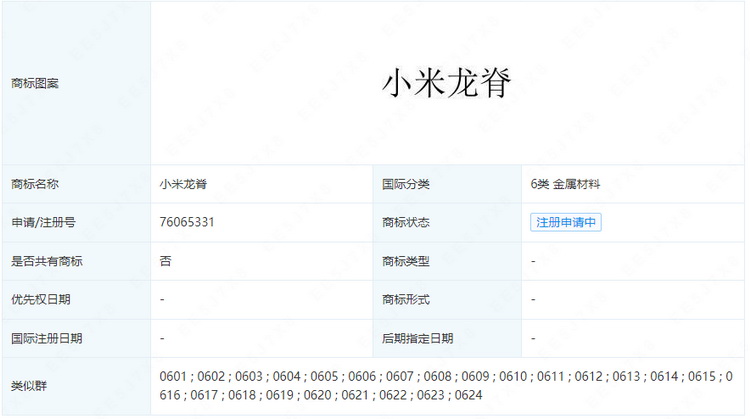
Task: Select the 是否共有商标 label
Action: click(47, 261)
